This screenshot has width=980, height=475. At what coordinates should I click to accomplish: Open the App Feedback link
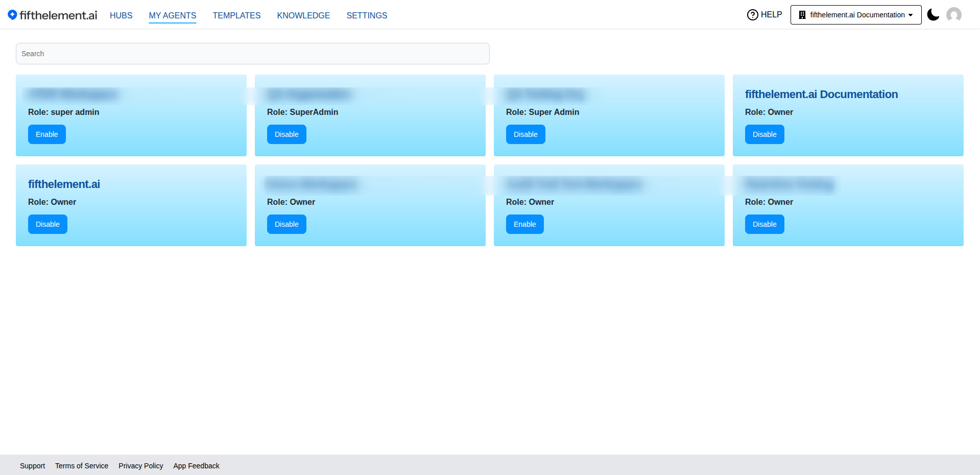click(x=197, y=466)
